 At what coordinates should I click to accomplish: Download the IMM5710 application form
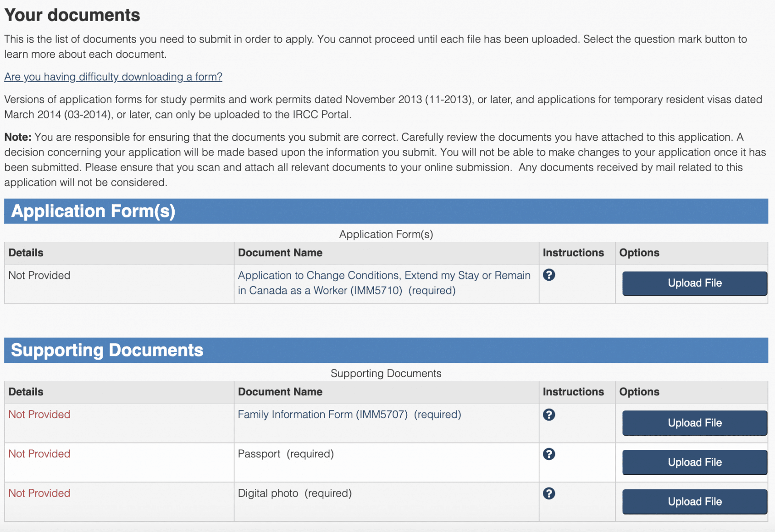pyautogui.click(x=384, y=283)
